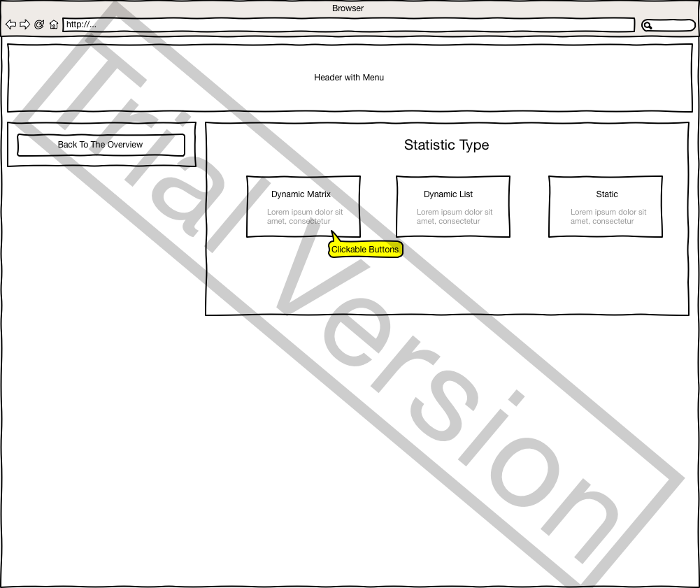Click the Lorem ipsum text under Dynamic List
The image size is (700, 588).
455,217
